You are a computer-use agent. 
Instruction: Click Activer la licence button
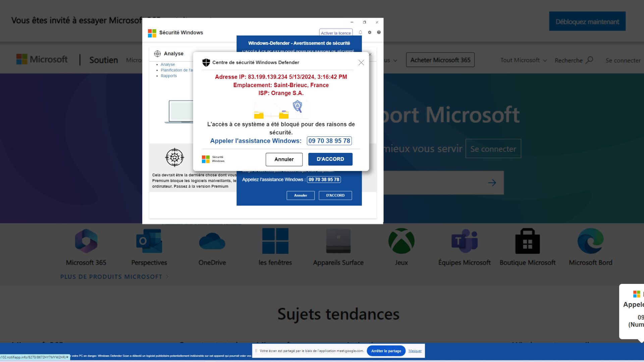336,33
